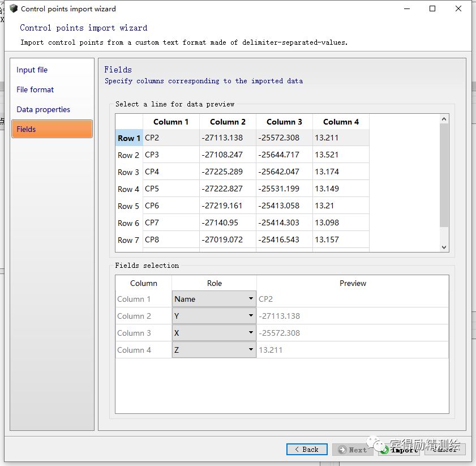
Task: Go to the File format step
Action: pyautogui.click(x=35, y=89)
